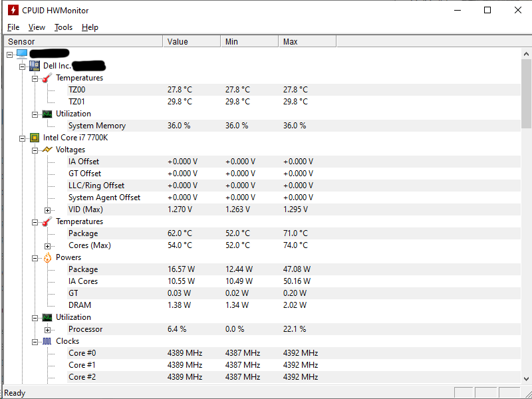Open the View menu

tap(37, 27)
